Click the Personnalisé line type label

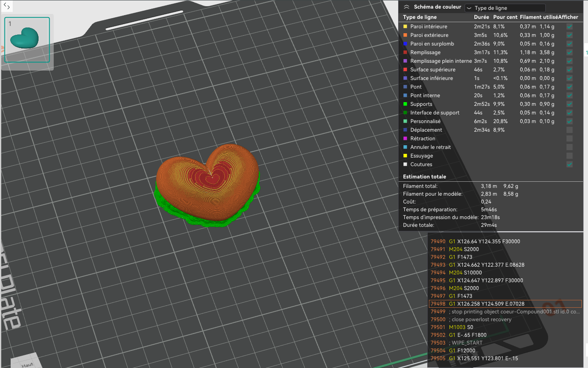tap(425, 121)
